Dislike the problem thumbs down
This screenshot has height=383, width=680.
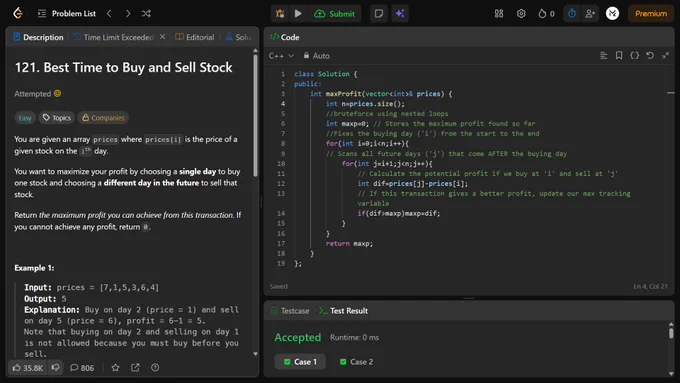pos(56,367)
